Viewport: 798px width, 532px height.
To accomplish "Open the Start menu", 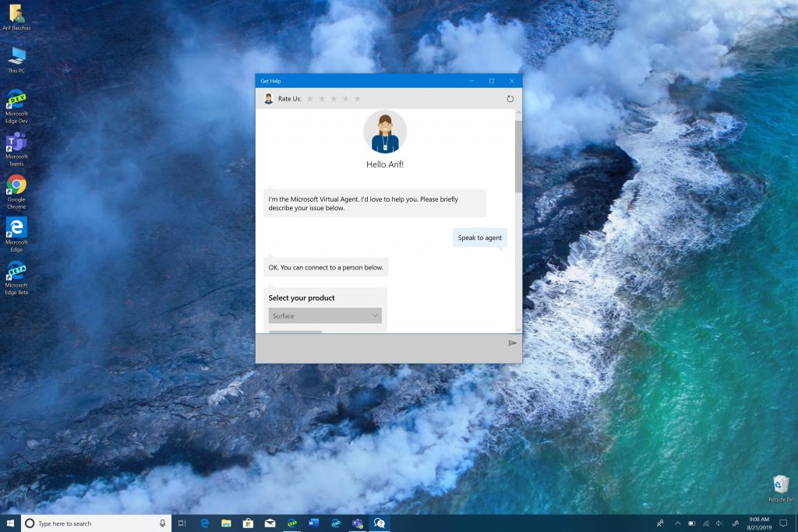I will (x=9, y=523).
